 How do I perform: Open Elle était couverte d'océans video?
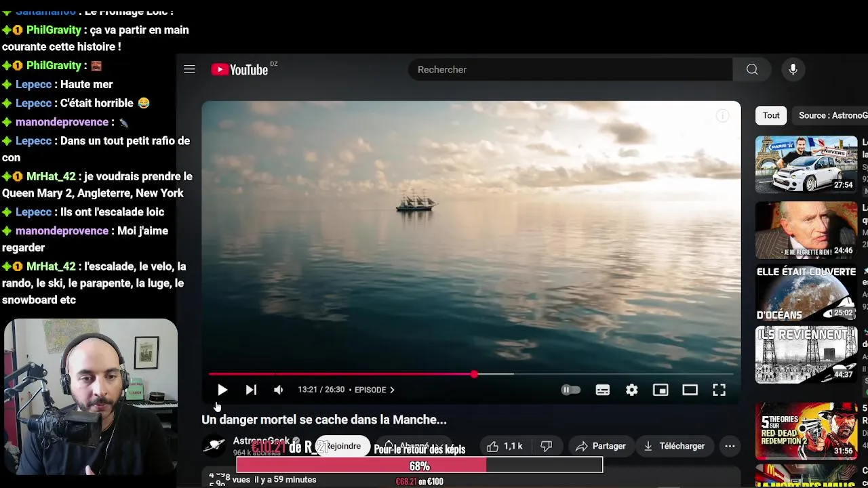coord(806,293)
